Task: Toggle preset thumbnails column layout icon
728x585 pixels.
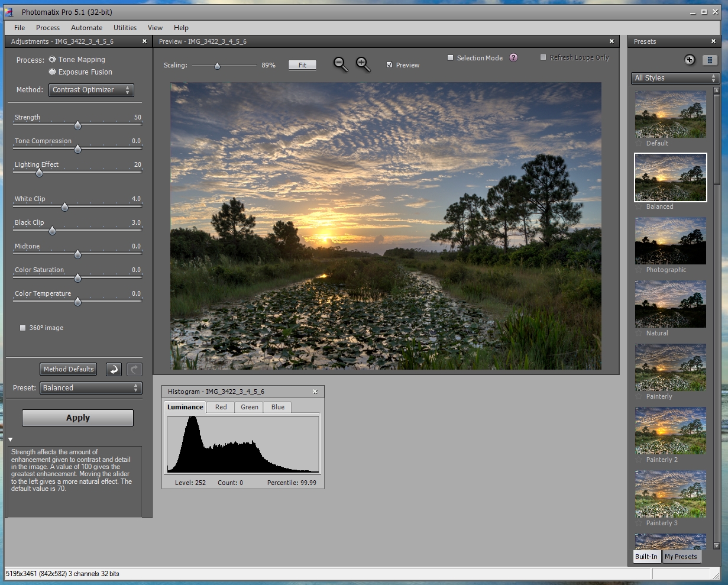Action: point(710,60)
